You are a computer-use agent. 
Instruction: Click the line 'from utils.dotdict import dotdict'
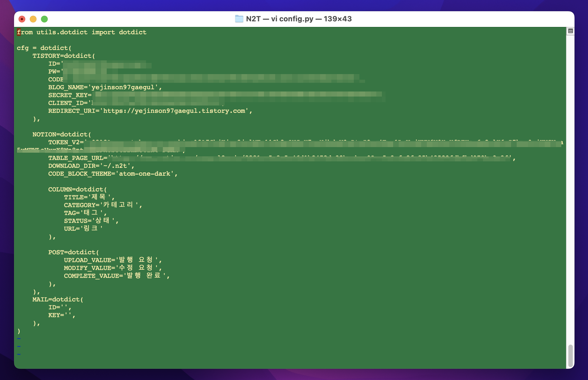[x=82, y=32]
